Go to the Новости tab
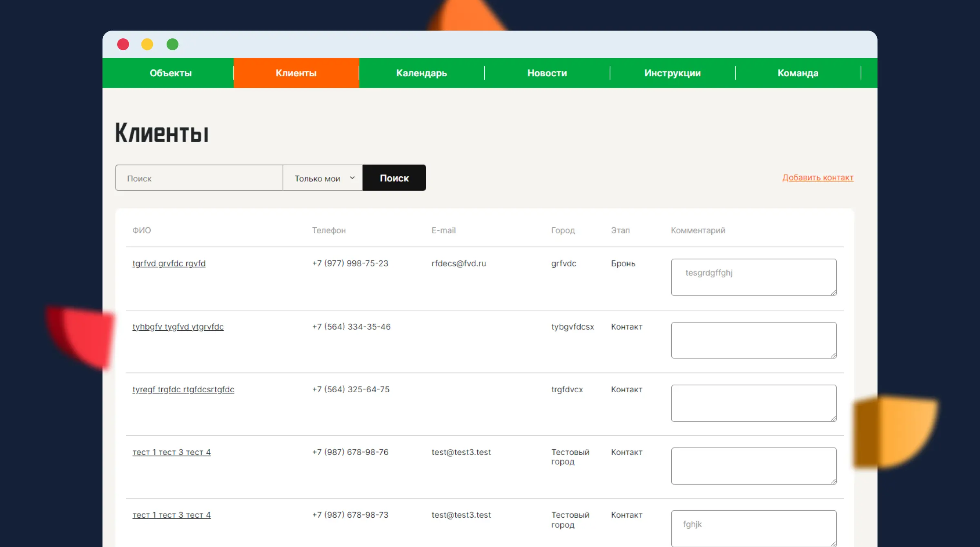The image size is (980, 547). tap(547, 73)
